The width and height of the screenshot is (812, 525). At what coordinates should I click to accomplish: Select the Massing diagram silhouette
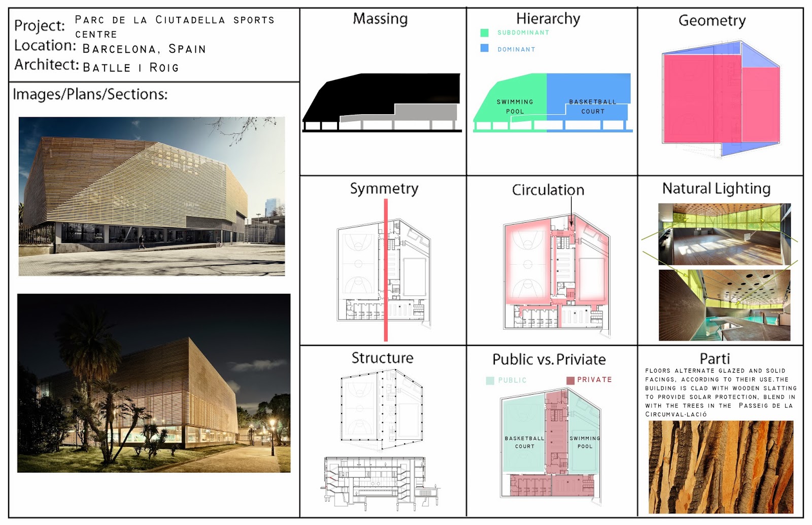pos(382,101)
